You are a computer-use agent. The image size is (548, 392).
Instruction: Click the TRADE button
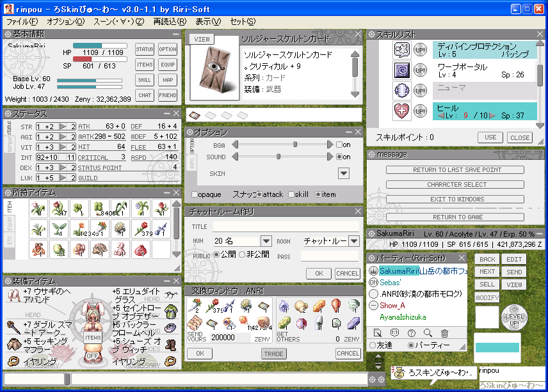click(273, 354)
